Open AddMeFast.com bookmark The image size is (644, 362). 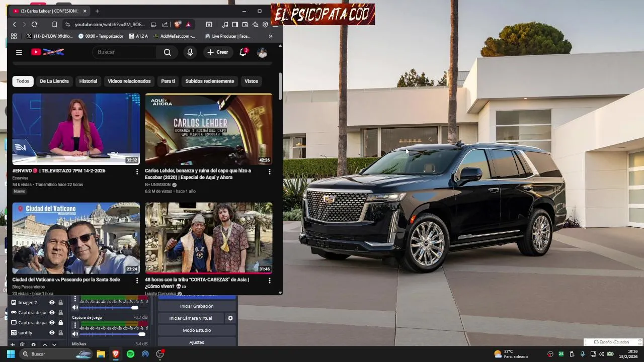coord(174,36)
